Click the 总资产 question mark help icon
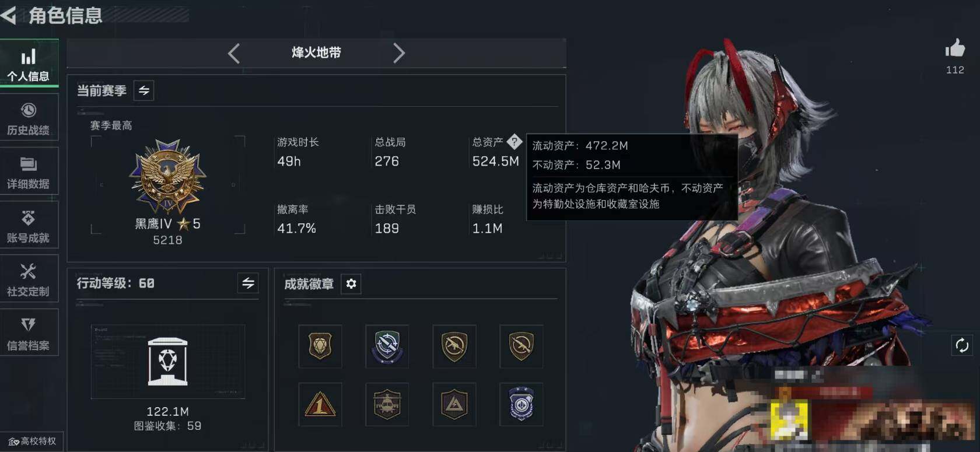 coord(514,141)
